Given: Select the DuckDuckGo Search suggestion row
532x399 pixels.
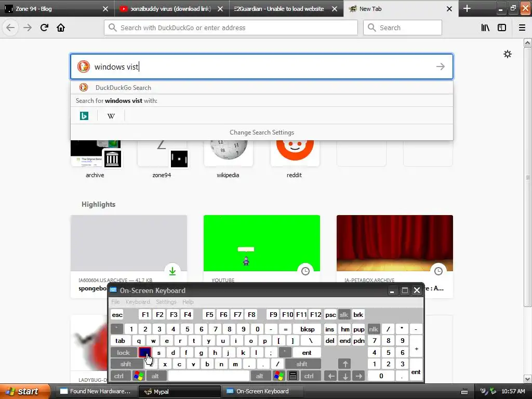Looking at the screenshot, I should 262,87.
